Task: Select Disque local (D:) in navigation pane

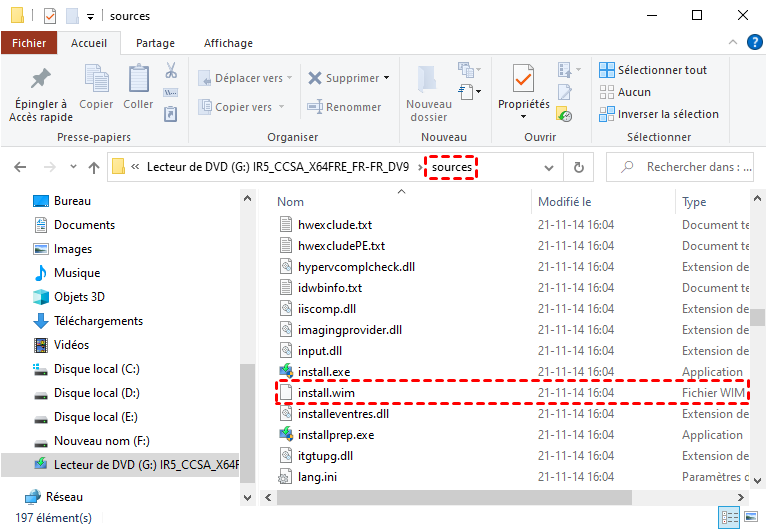Action: click(96, 393)
